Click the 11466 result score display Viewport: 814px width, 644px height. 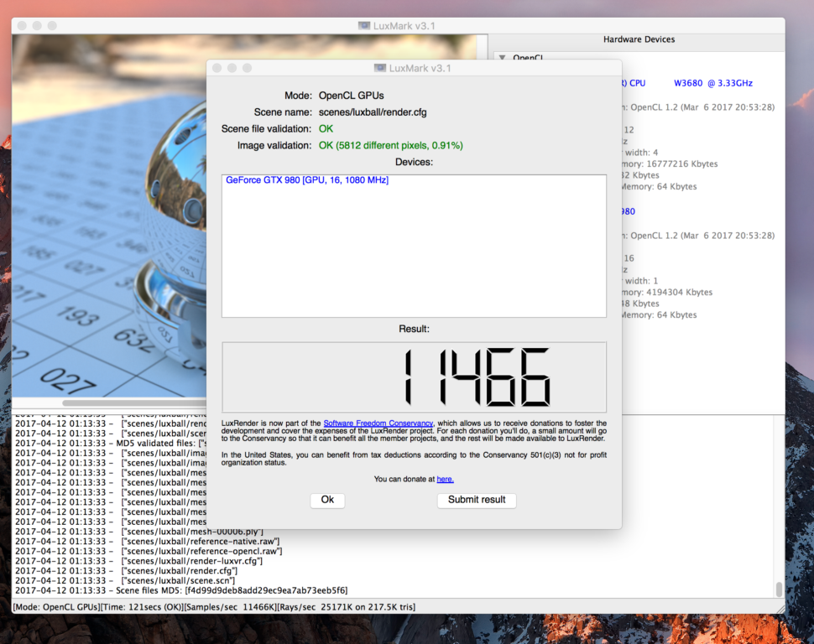coord(414,377)
